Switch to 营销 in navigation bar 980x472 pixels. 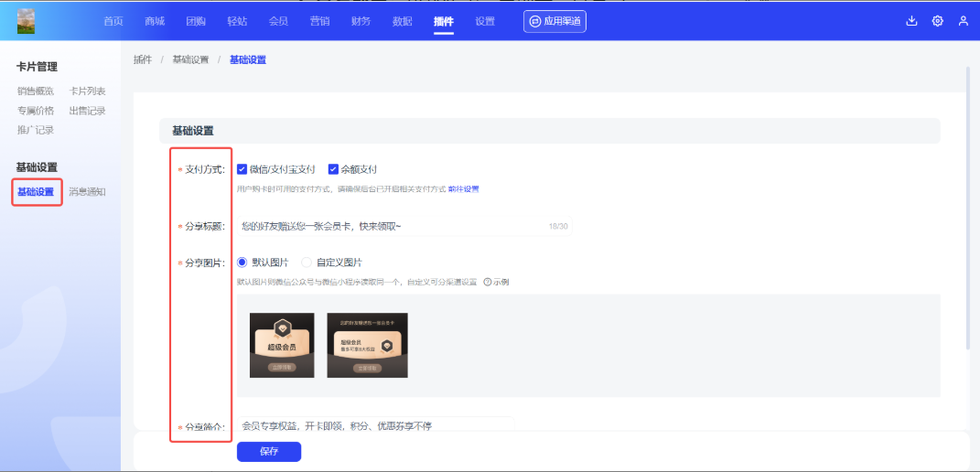click(319, 21)
